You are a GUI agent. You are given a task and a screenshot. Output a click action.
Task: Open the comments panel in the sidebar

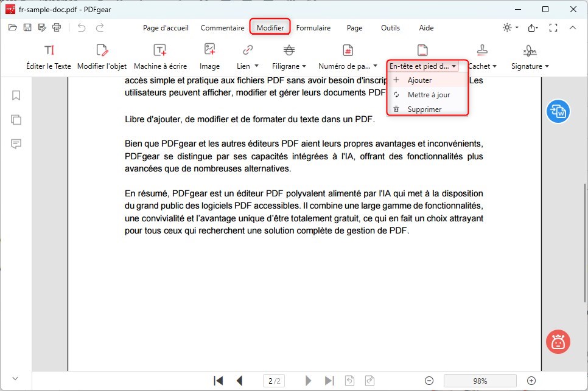pyautogui.click(x=16, y=144)
